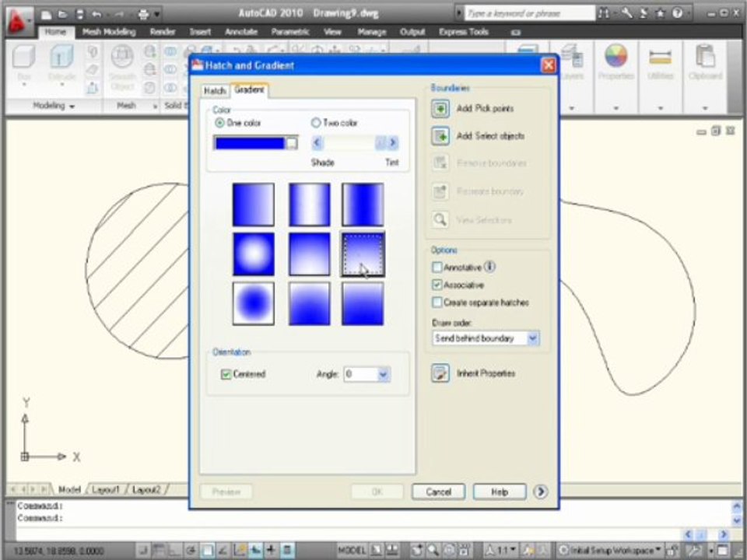This screenshot has height=560, width=747.
Task: Switch to the Hatch tab
Action: (215, 90)
